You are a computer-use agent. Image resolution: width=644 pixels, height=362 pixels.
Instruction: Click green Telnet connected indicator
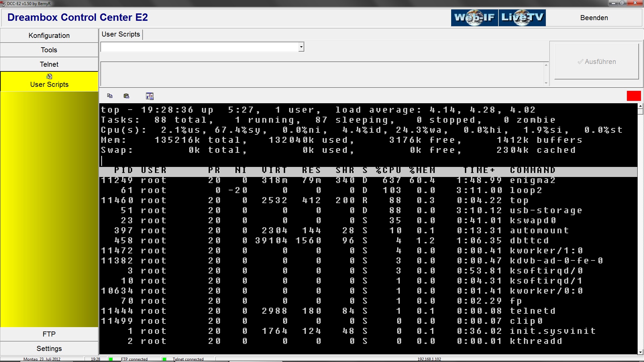click(x=164, y=359)
